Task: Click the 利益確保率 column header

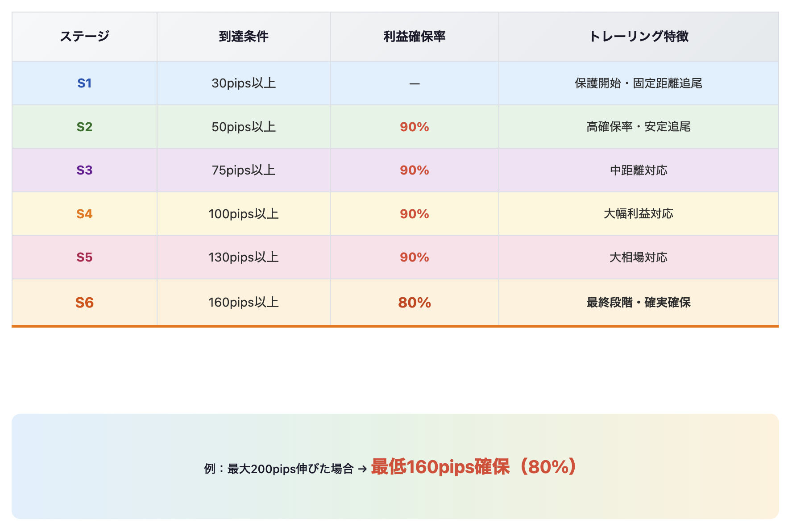Action: [x=415, y=37]
